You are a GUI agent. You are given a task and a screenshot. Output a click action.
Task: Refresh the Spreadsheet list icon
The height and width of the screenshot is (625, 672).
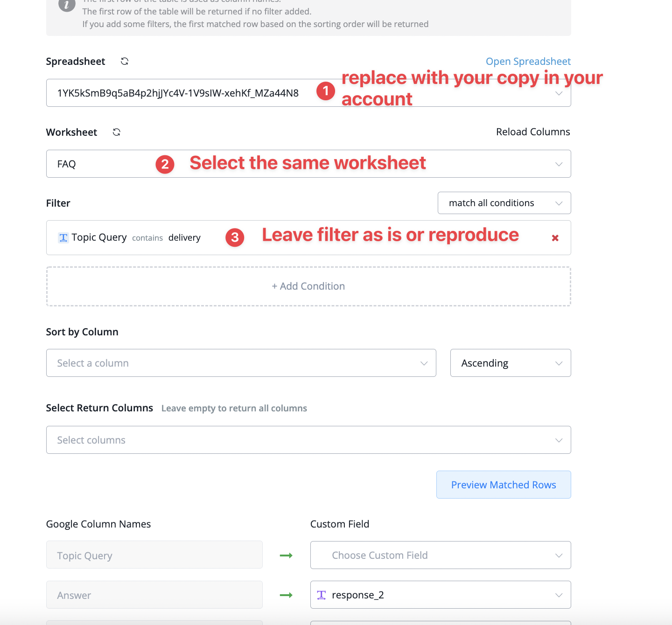pos(125,62)
